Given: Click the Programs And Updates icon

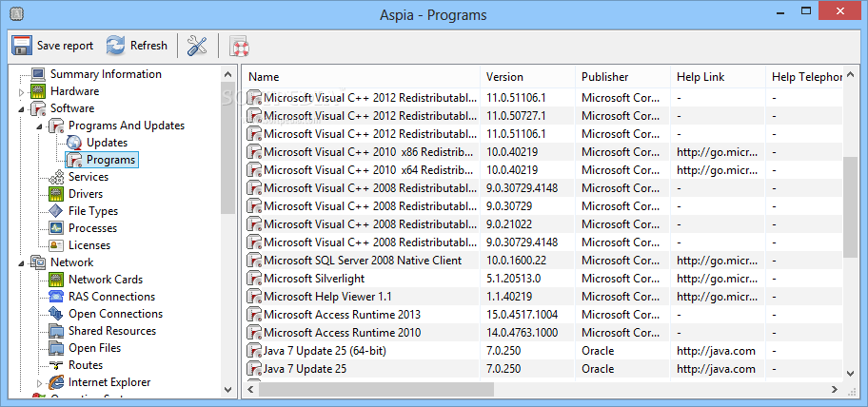Looking at the screenshot, I should pos(56,126).
